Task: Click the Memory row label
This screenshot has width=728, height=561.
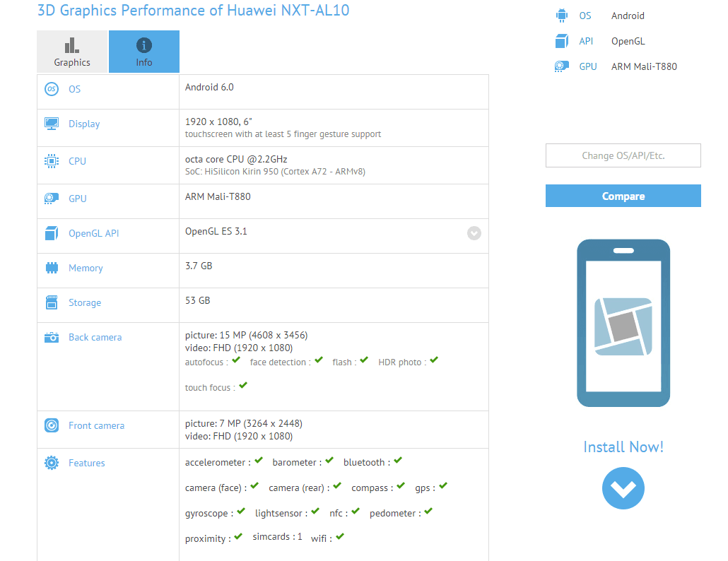Action: click(86, 268)
